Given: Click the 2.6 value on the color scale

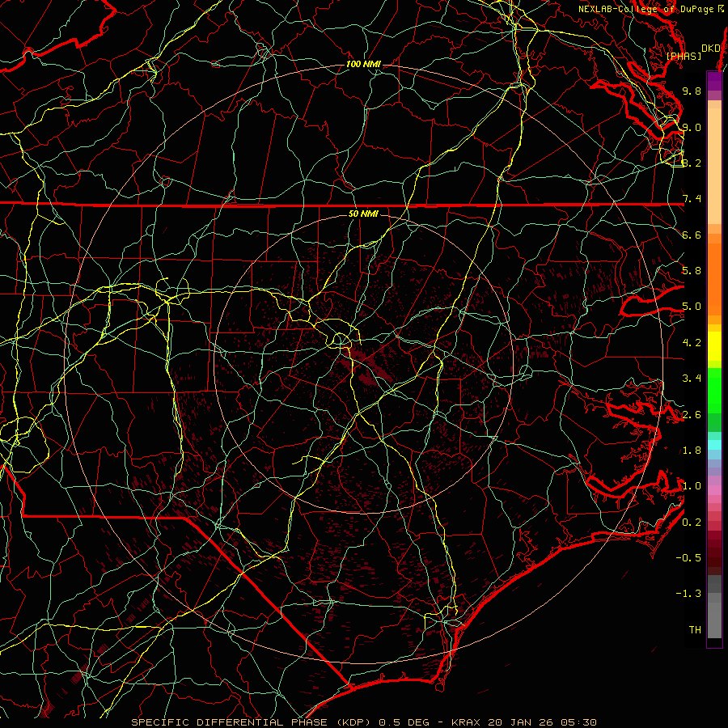Looking at the screenshot, I should coord(692,415).
